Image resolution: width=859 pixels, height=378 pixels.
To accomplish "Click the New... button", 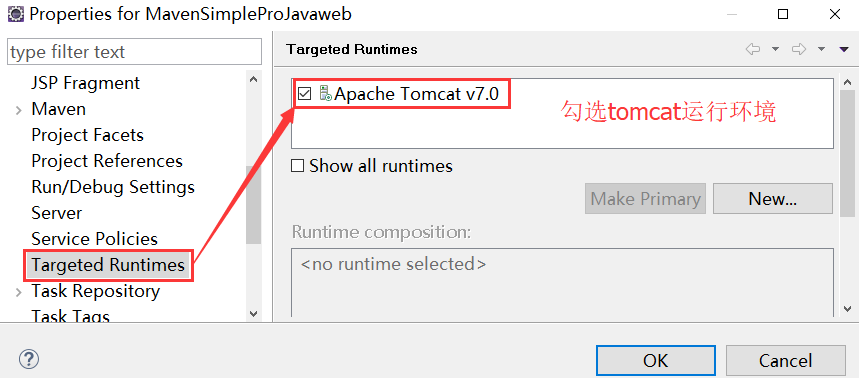I will (772, 199).
